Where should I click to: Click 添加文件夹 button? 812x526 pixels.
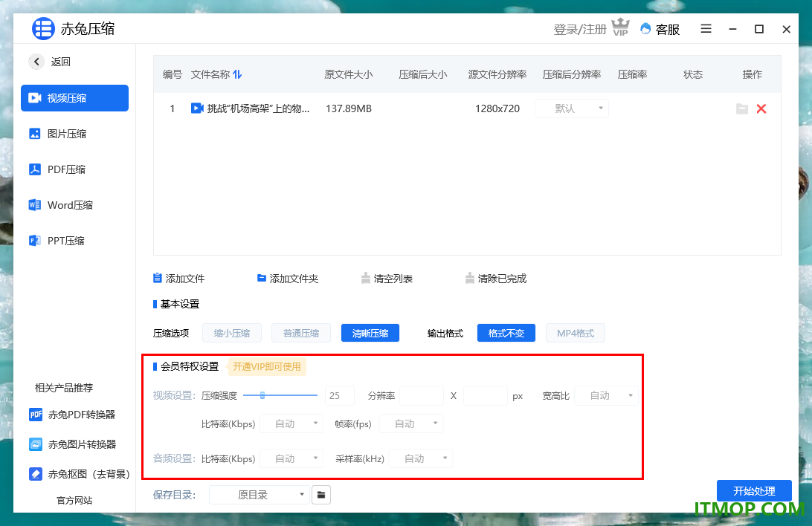288,279
